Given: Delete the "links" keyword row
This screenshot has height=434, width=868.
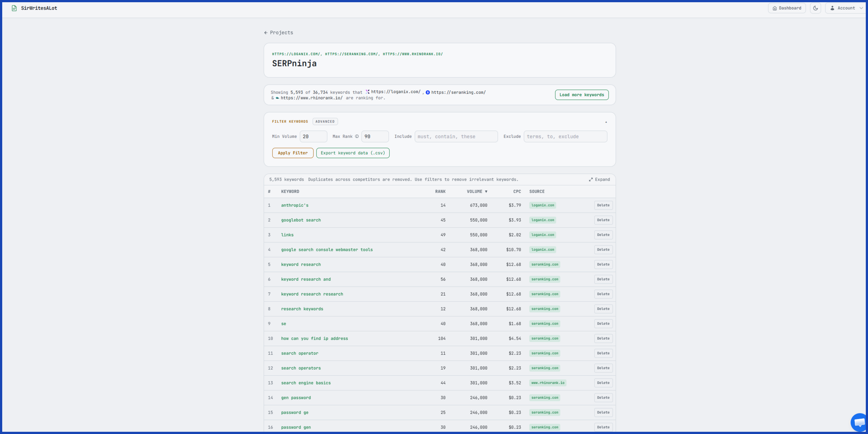Looking at the screenshot, I should click(x=603, y=235).
